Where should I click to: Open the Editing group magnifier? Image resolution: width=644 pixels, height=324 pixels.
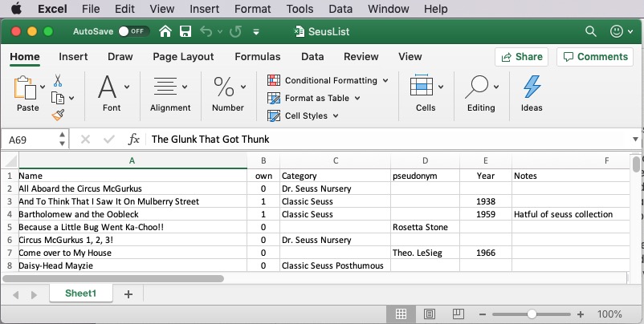pyautogui.click(x=477, y=87)
